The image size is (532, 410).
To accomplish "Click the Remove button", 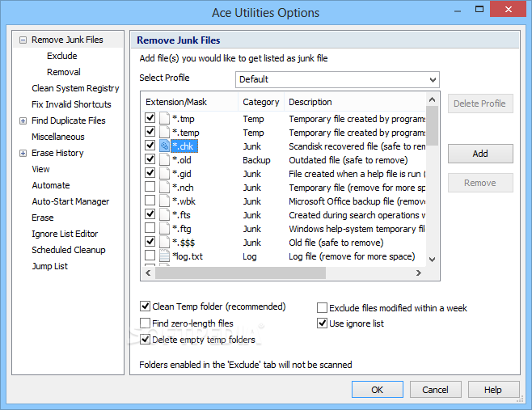I will [480, 183].
